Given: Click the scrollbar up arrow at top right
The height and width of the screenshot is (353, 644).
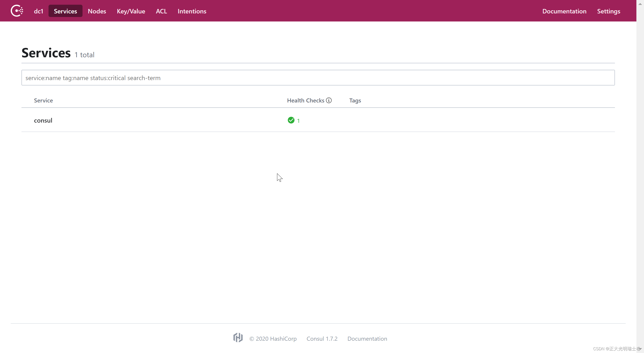Looking at the screenshot, I should click(641, 4).
